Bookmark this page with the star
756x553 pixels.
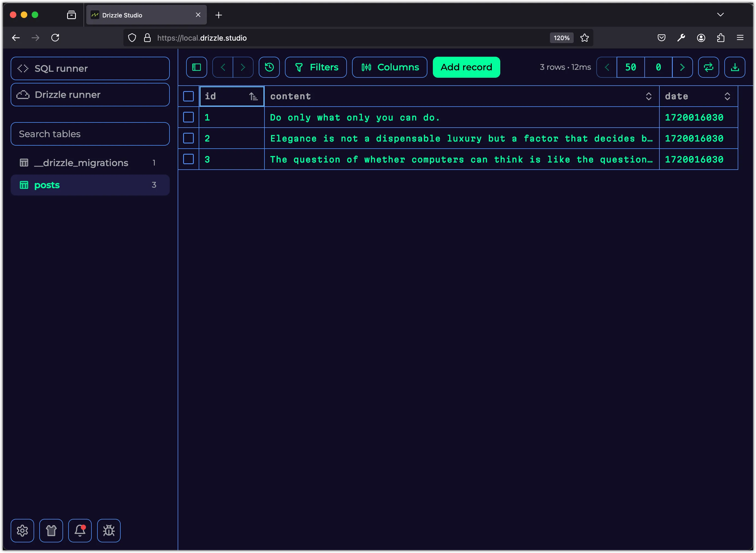click(x=585, y=38)
